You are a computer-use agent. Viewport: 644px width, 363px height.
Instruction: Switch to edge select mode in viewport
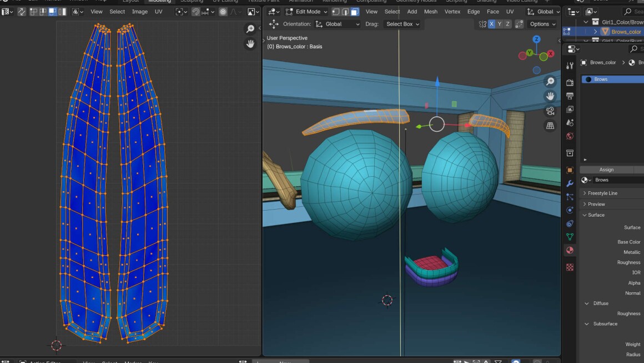[345, 12]
